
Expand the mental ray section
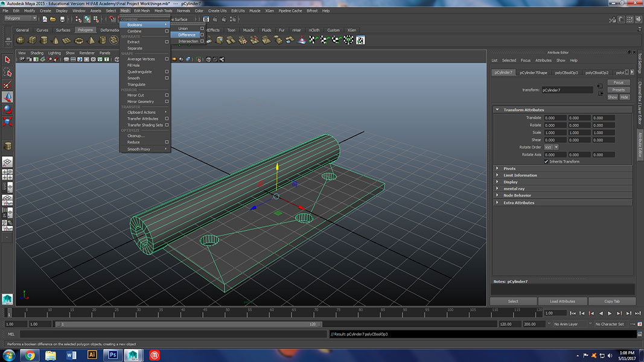pos(497,189)
